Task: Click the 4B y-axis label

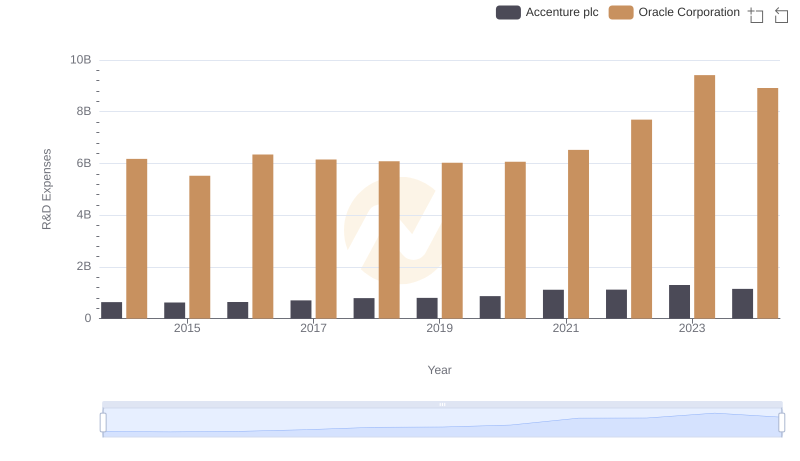Action: (84, 215)
